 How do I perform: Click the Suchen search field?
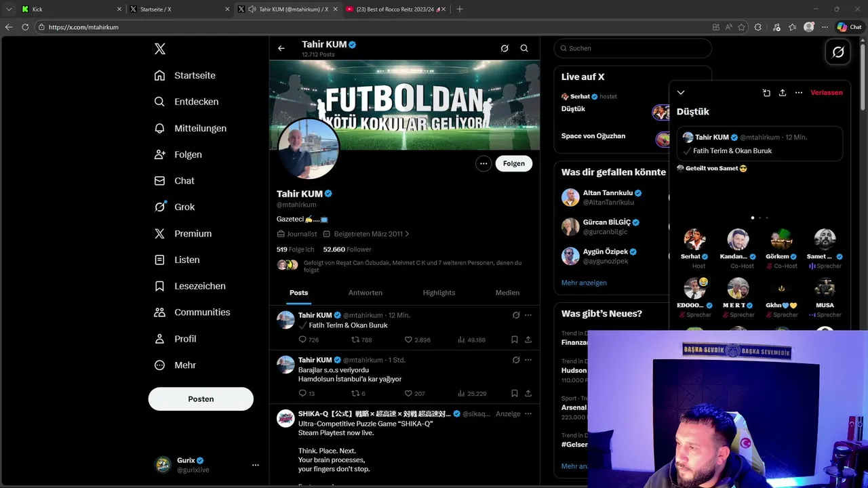(633, 48)
